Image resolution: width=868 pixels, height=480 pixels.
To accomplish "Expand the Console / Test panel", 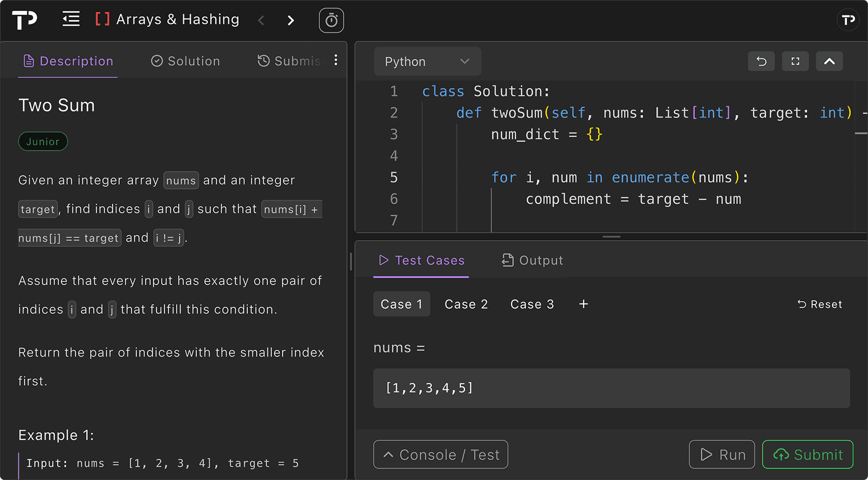I will 440,454.
